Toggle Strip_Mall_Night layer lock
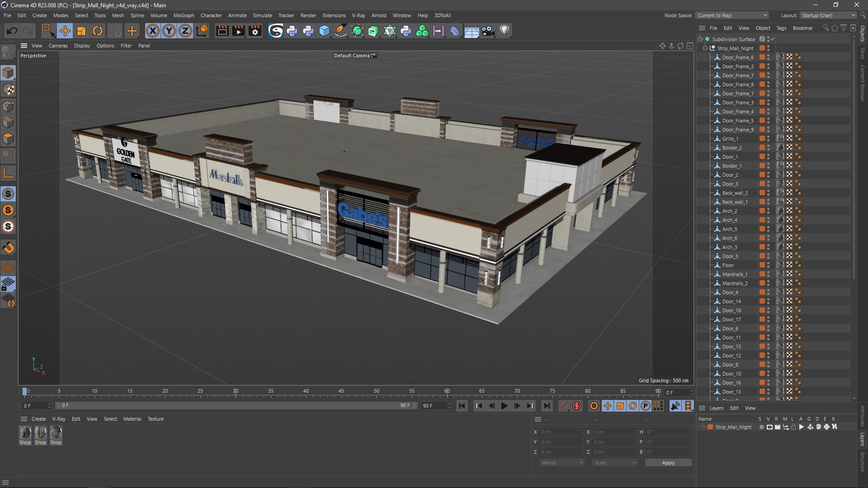868x488 pixels. [793, 427]
